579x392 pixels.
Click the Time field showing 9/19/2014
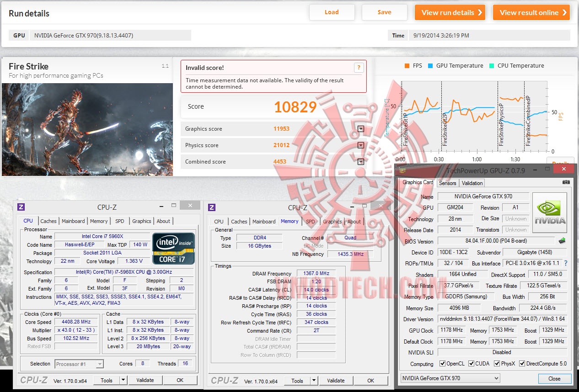(489, 35)
